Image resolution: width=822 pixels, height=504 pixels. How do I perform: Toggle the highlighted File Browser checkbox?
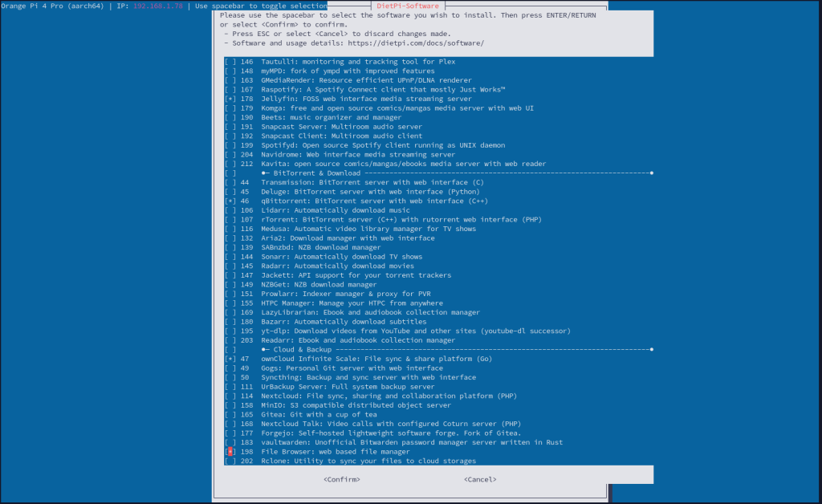(x=230, y=452)
